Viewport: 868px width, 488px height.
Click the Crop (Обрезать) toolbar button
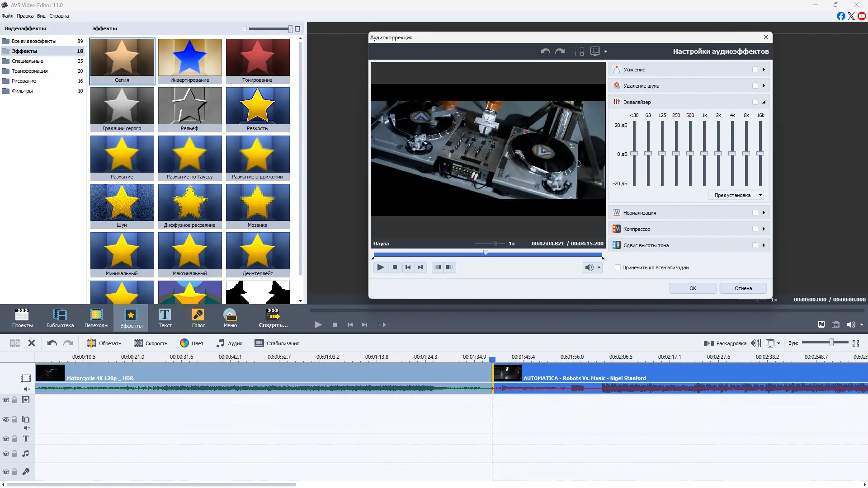[104, 343]
